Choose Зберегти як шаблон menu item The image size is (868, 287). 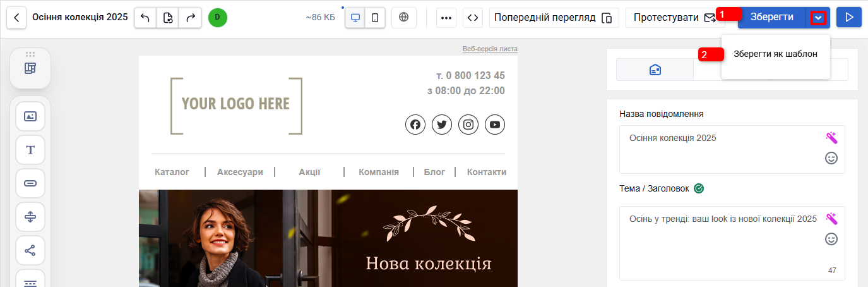(775, 54)
